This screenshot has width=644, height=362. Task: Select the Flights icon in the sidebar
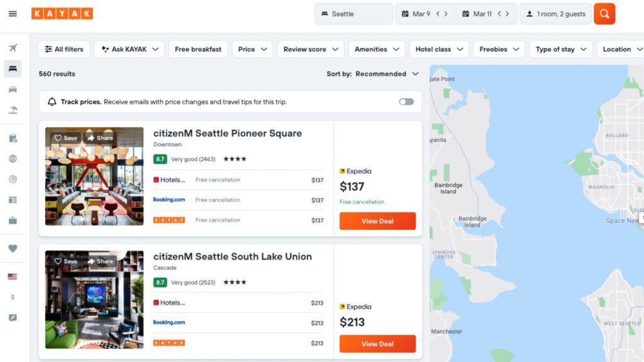coord(13,47)
